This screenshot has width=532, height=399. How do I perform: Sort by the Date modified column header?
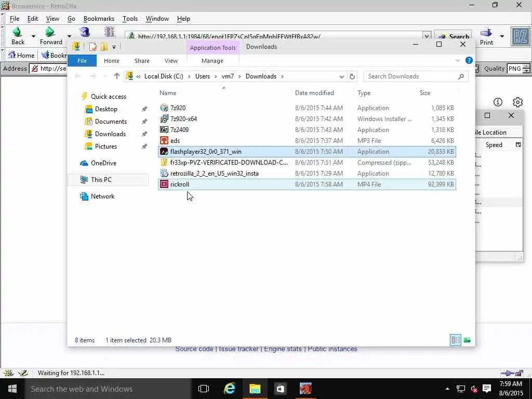(x=314, y=92)
